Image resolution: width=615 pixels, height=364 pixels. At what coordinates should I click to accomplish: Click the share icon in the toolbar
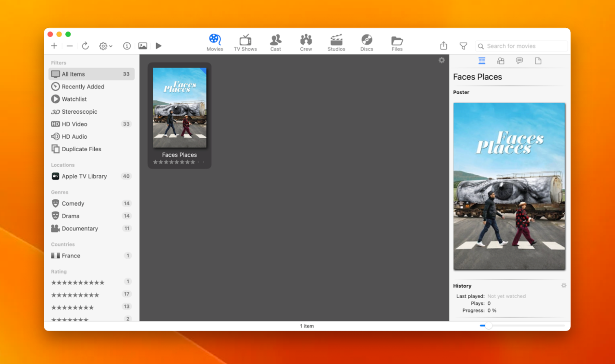click(443, 46)
